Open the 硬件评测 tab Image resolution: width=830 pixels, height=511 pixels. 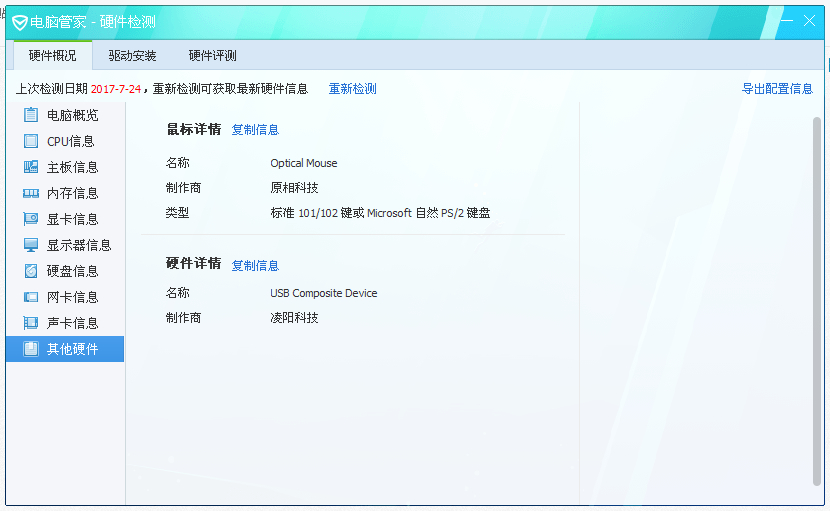(x=212, y=56)
